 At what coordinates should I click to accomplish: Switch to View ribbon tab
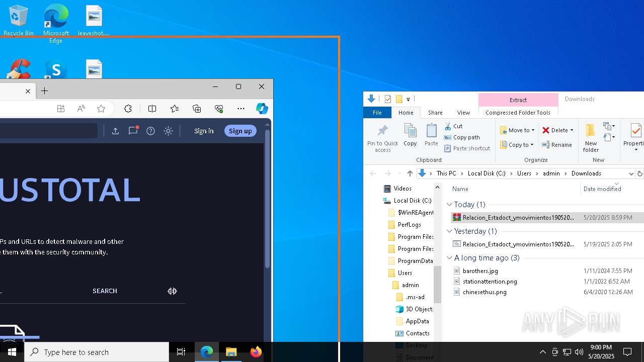463,113
